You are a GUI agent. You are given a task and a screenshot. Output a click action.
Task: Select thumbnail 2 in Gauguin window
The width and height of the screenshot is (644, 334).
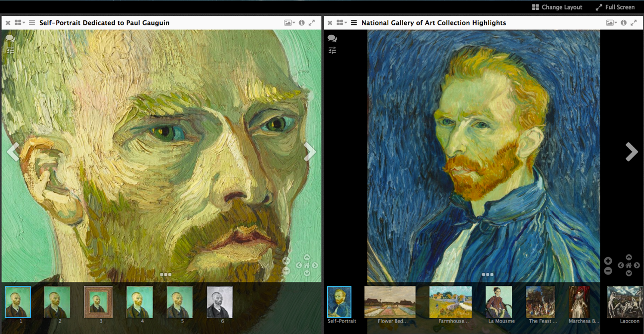pos(57,302)
